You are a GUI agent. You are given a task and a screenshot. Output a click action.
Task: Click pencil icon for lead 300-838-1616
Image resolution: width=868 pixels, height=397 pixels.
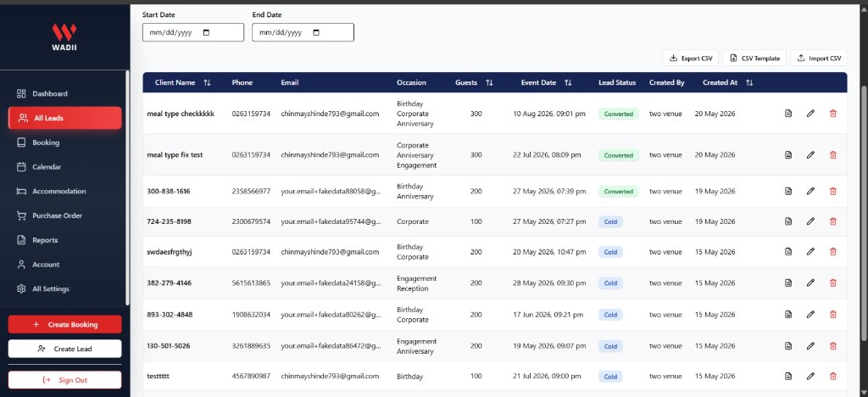810,191
